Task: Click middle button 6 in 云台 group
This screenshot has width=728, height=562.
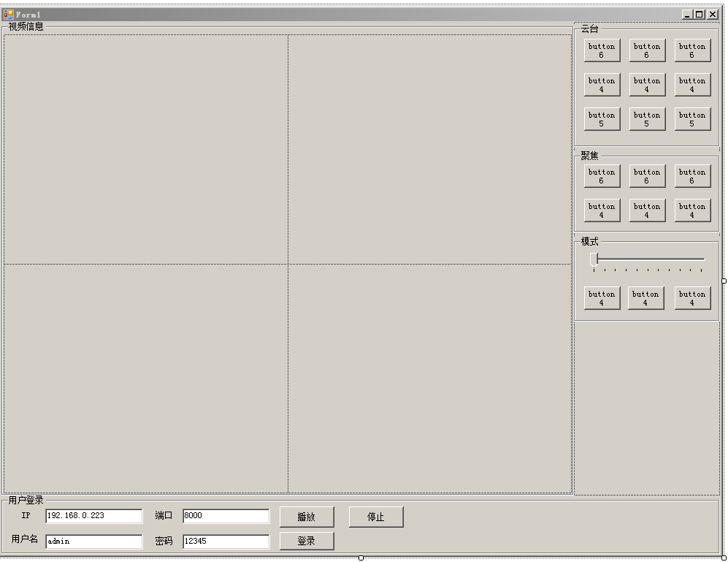Action: point(647,50)
